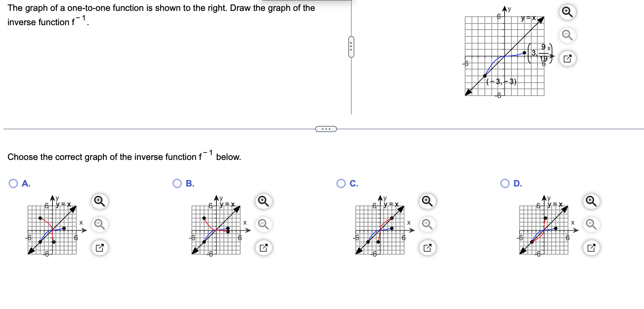This screenshot has width=644, height=309.
Task: Open answer choice D's graph in popup
Action: point(592,248)
